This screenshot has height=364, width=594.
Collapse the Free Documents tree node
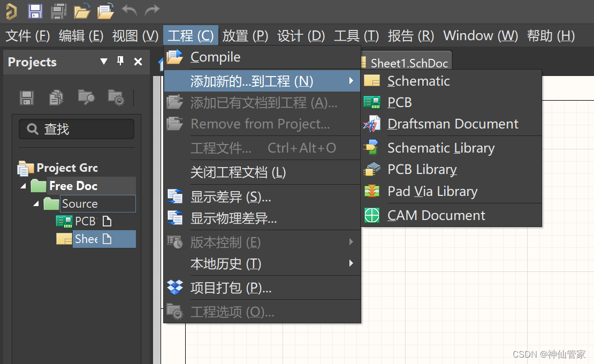pos(23,186)
